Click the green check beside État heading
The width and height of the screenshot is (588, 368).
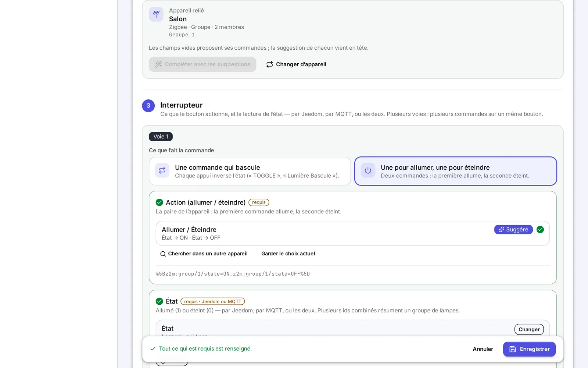[x=159, y=301]
